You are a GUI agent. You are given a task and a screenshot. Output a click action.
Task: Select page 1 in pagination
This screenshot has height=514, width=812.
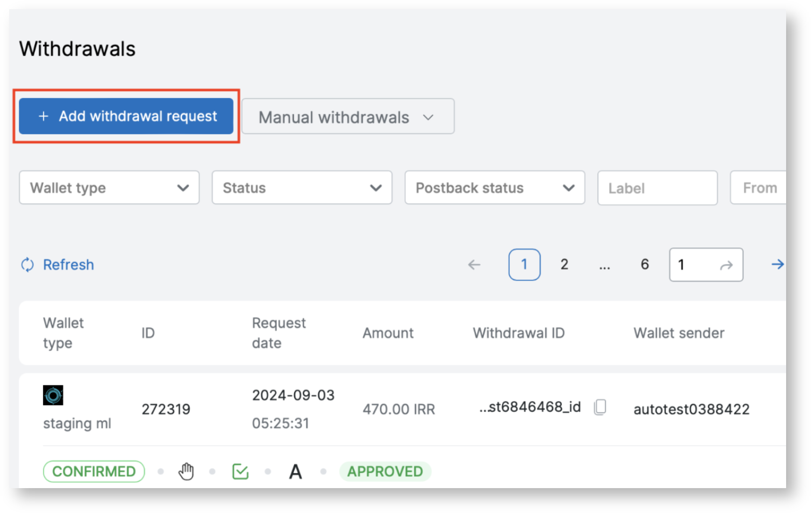(524, 265)
